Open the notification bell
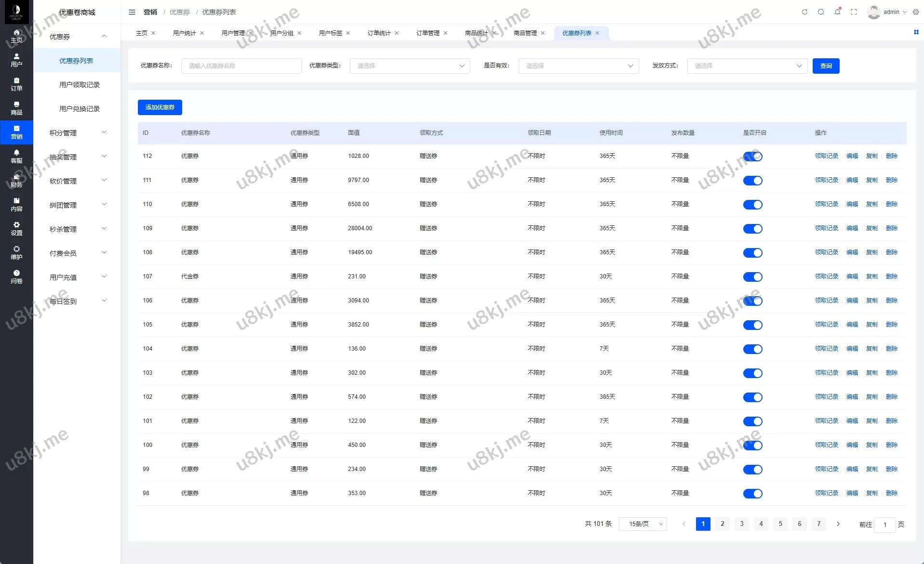This screenshot has height=564, width=924. coord(837,12)
